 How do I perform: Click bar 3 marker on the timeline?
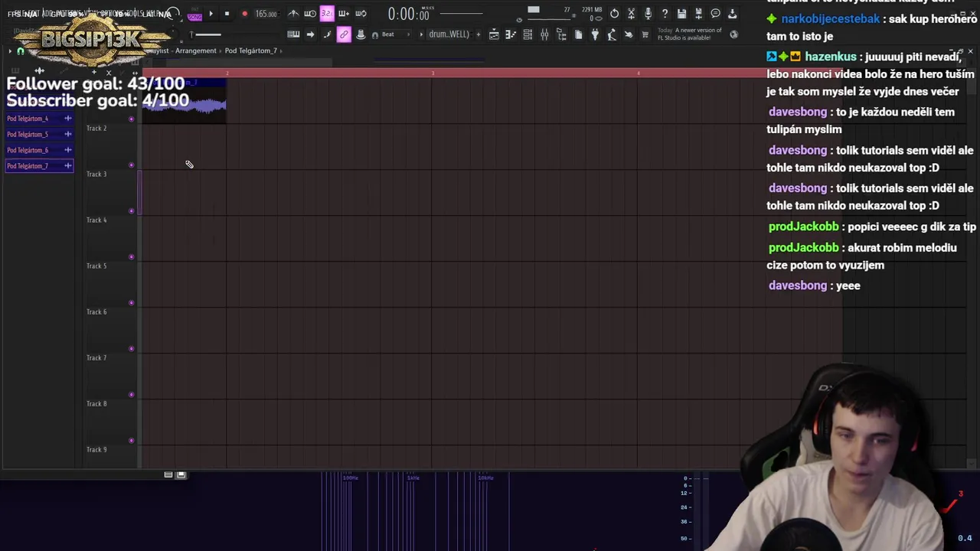click(433, 73)
